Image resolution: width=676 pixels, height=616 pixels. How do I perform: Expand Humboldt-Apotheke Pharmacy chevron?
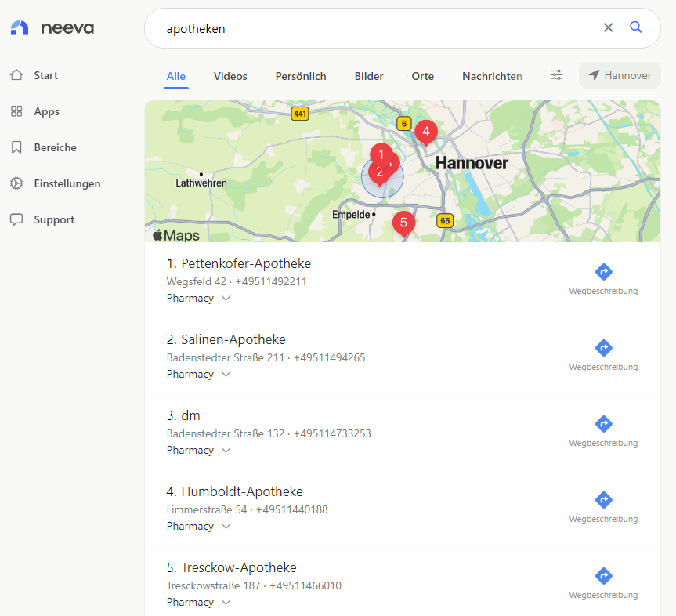[226, 526]
